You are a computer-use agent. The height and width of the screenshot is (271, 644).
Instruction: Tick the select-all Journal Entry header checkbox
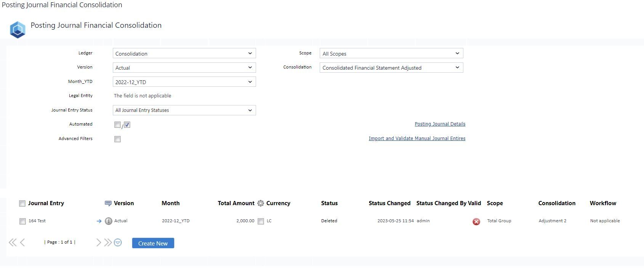click(22, 204)
